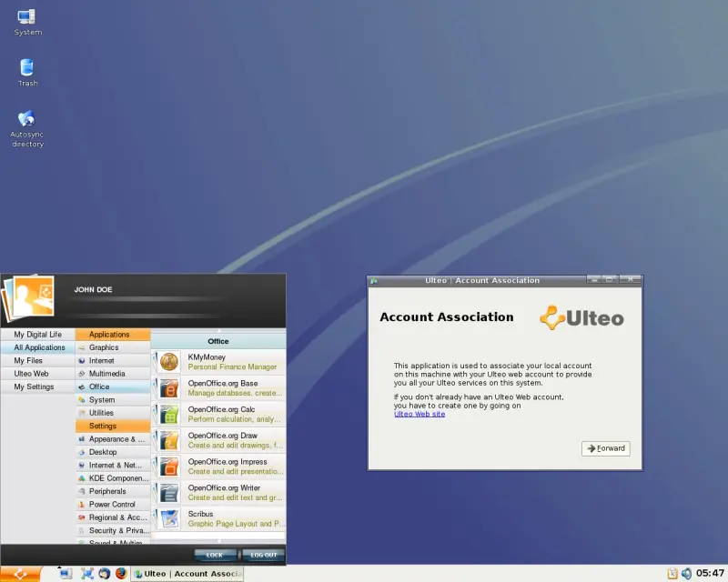Launch OpenOffice.org Calc
The height and width of the screenshot is (582, 728).
pyautogui.click(x=218, y=414)
